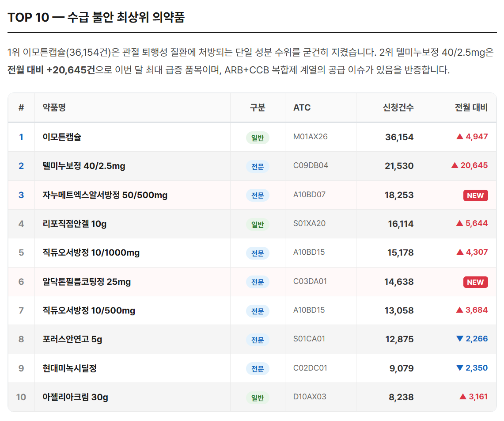Screen dimensions: 504x421
Task: Click the 일반 badge on 이모튼캡슐 row
Action: pos(258,138)
